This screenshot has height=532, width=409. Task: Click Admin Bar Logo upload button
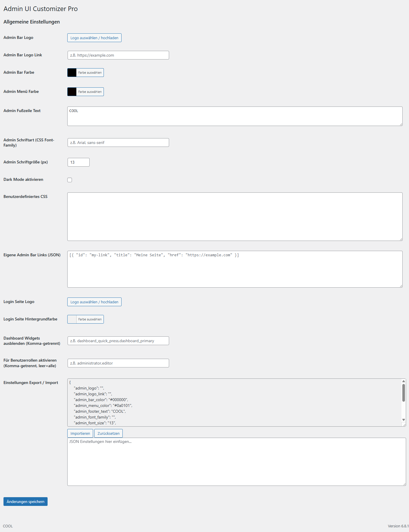[x=94, y=38]
